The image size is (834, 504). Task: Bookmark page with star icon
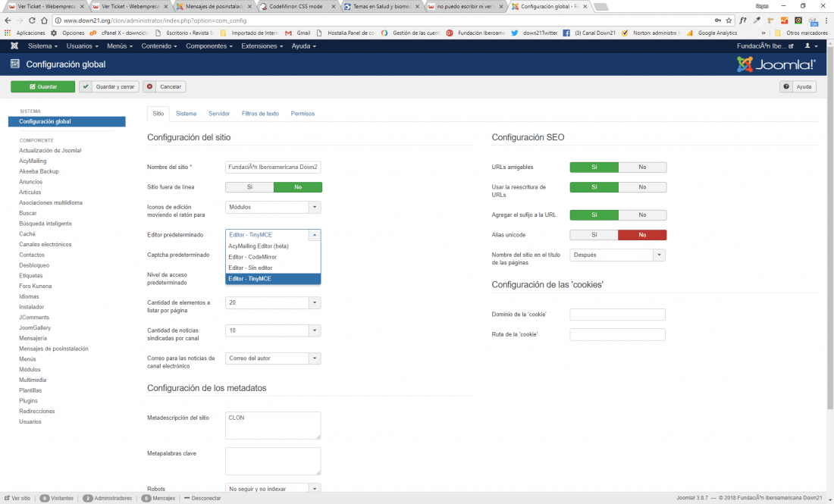729,20
